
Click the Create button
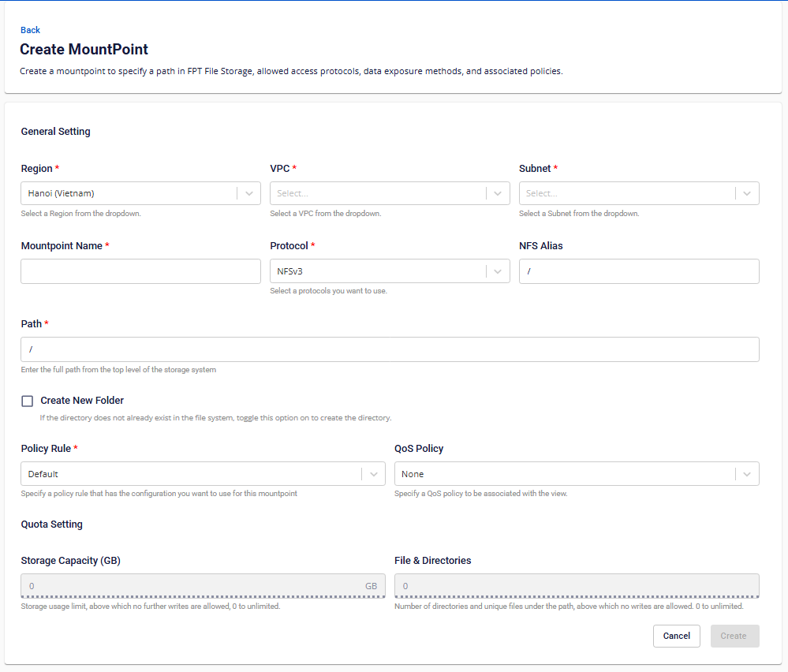(x=734, y=636)
